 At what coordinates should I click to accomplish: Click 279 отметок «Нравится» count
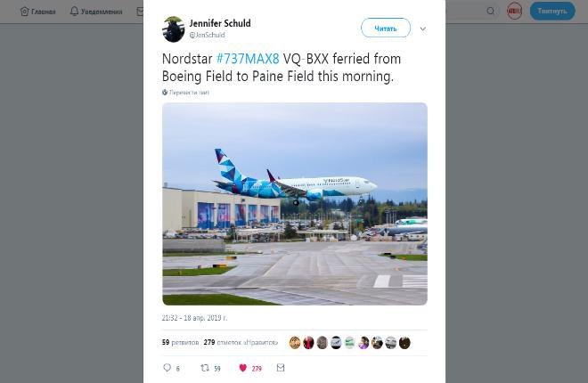tap(240, 343)
